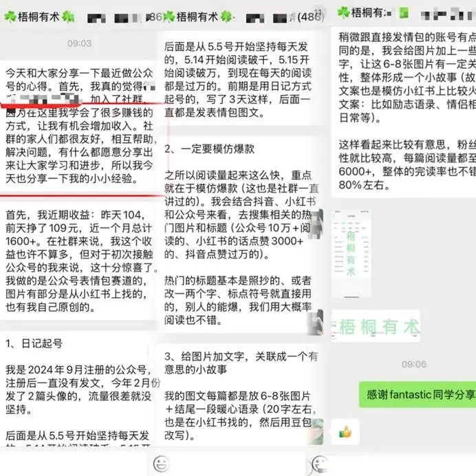Select the message starting '今天和大家分享一下最近做公众号'
This screenshot has width=476, height=476.
80,125
